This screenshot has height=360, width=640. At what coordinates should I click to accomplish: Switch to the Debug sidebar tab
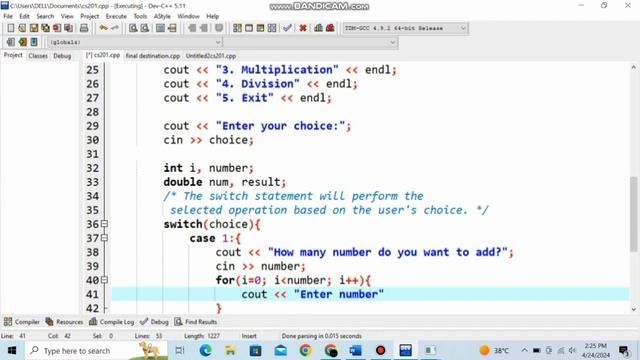click(62, 56)
